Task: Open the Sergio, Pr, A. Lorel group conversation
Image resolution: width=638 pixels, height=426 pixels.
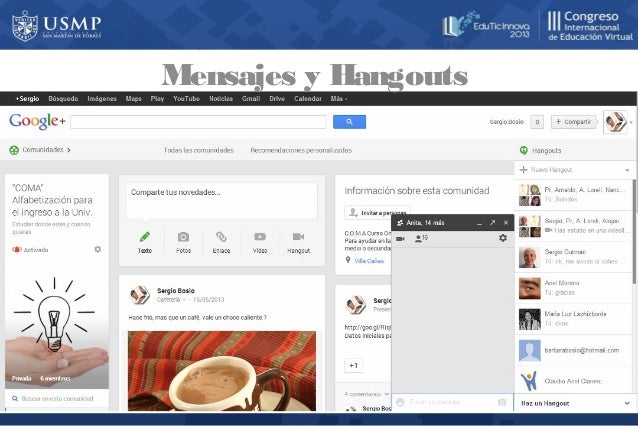Action: (573, 226)
